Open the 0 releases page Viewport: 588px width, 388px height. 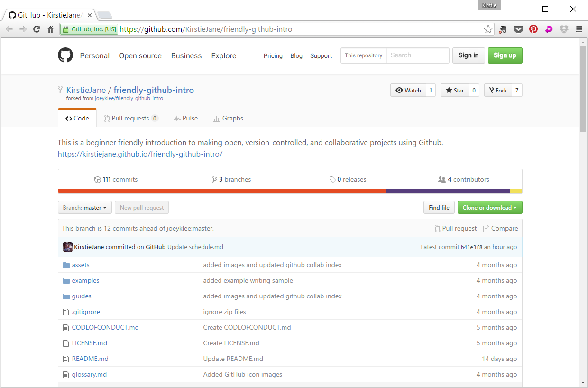pos(348,179)
